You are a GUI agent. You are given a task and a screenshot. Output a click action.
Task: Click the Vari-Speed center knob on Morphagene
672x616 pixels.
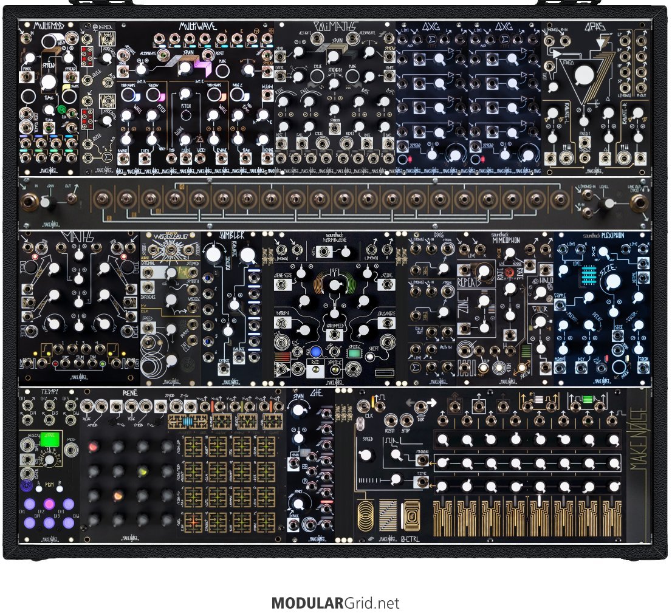(335, 284)
